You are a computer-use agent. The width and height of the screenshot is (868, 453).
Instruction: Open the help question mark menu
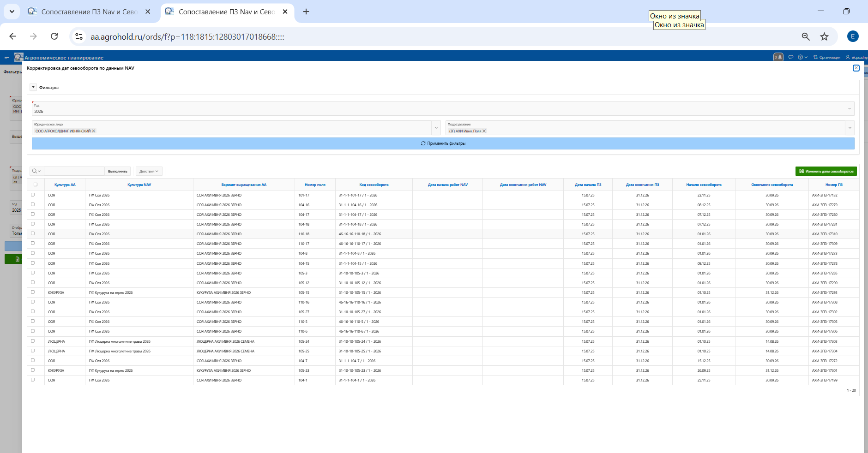click(801, 57)
